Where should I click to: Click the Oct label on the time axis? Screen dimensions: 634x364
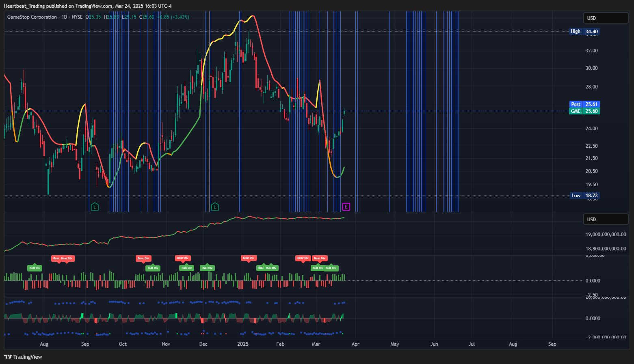[x=123, y=344]
